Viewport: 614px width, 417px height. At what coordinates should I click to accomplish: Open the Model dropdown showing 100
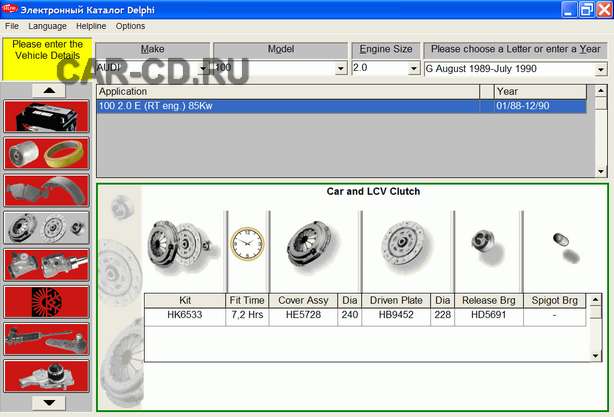341,69
